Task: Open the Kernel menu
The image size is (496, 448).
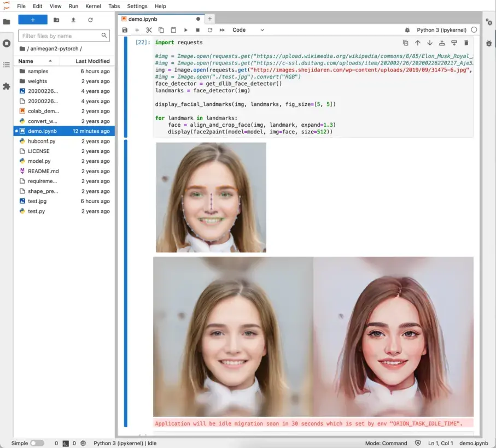Action: (x=93, y=6)
